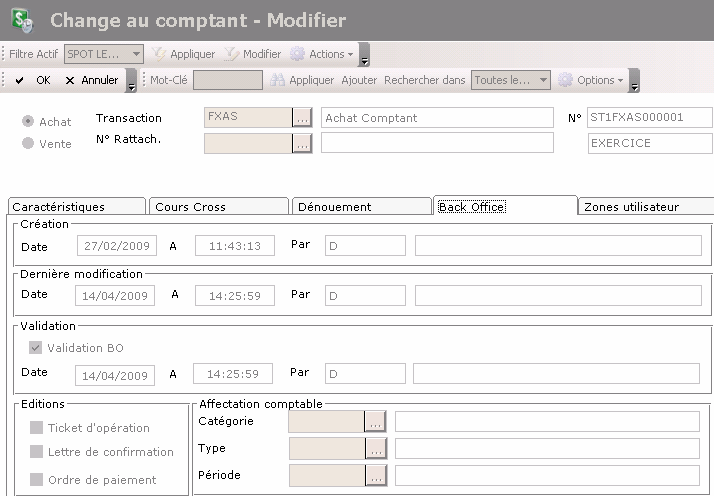Enable the Ticket d'opération checkbox
This screenshot has width=714, height=496.
pyautogui.click(x=36, y=428)
